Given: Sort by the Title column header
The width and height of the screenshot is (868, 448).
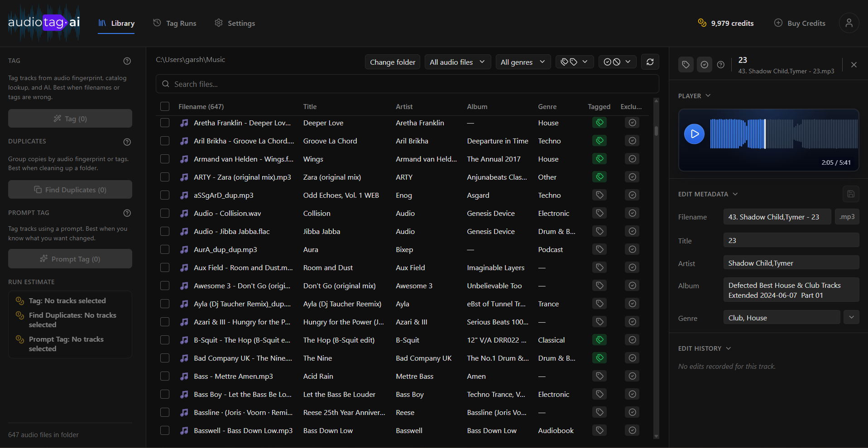Looking at the screenshot, I should coord(310,107).
